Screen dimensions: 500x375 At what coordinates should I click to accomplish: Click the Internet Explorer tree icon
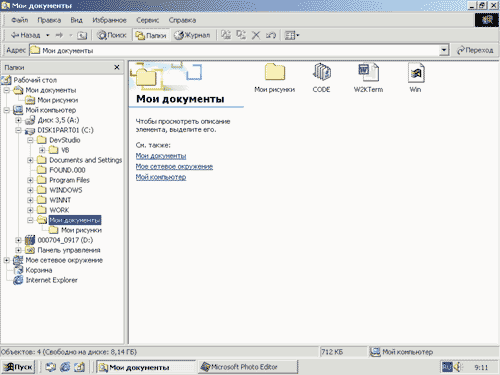18,280
